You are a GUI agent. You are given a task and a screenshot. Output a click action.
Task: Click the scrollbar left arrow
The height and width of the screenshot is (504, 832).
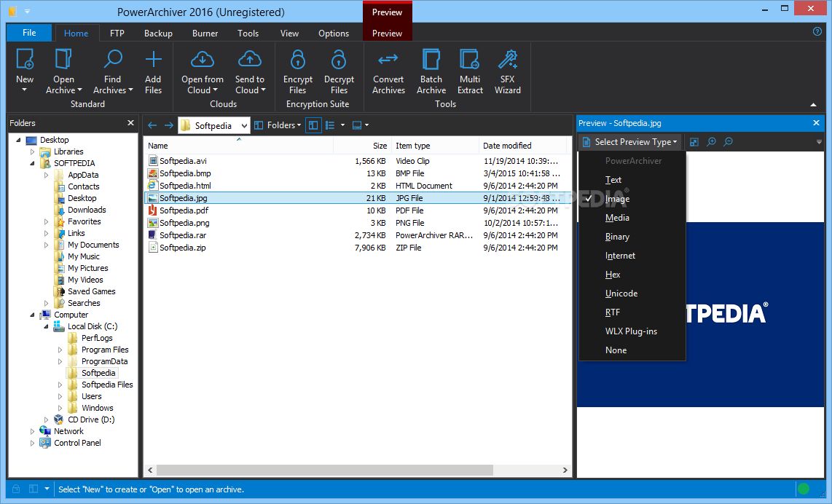click(150, 470)
